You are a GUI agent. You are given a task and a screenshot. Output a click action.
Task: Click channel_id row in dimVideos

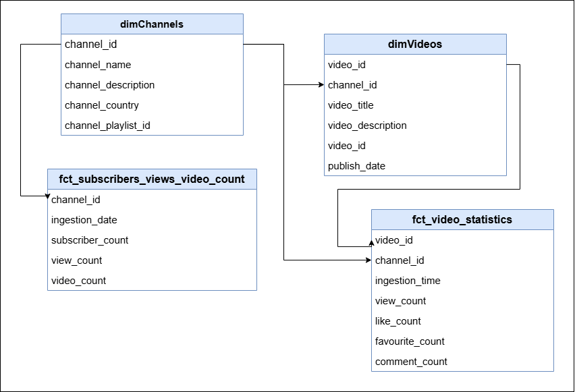point(415,85)
